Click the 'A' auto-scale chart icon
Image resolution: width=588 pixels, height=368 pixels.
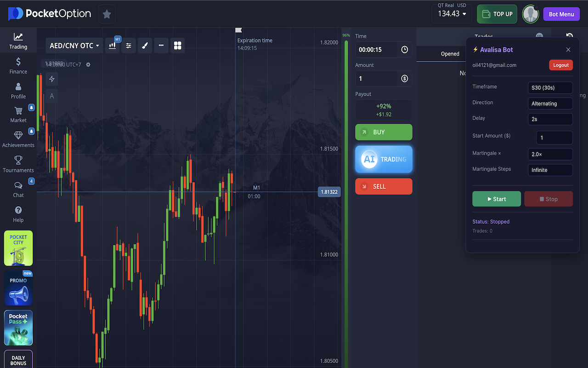coord(52,96)
